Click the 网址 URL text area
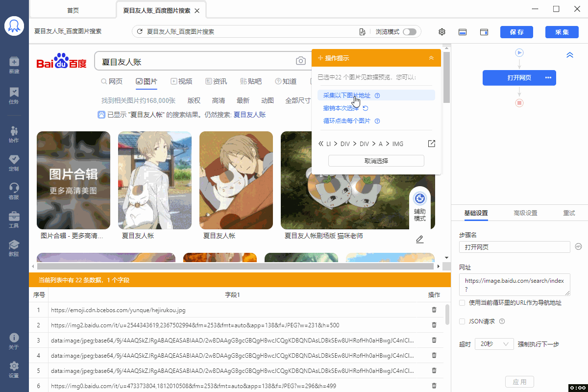Viewport: 588px width, 392px height. (x=514, y=285)
